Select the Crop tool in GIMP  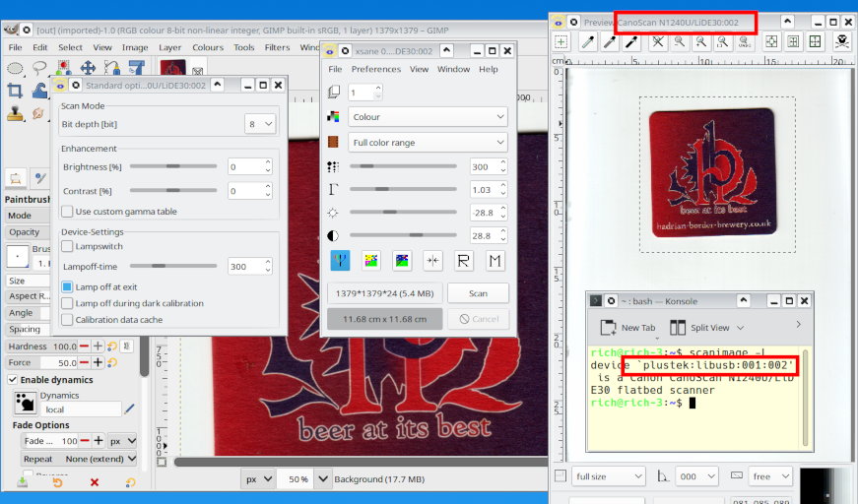coord(15,91)
